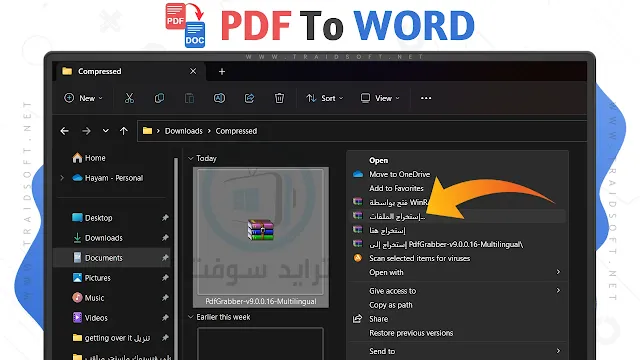Unpin Documents using its pin icon
The image size is (640, 360).
pos(165,258)
